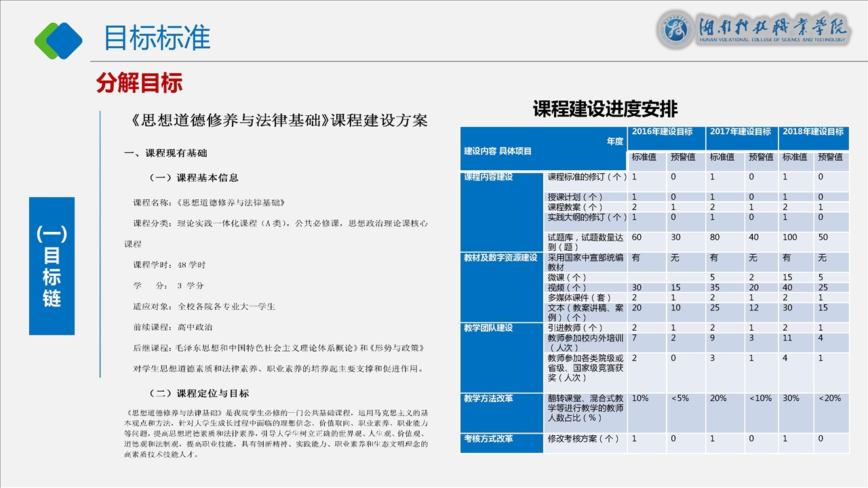The width and height of the screenshot is (868, 488).
Task: Click the blue (一)目标链 sidebar box
Action: 52,266
